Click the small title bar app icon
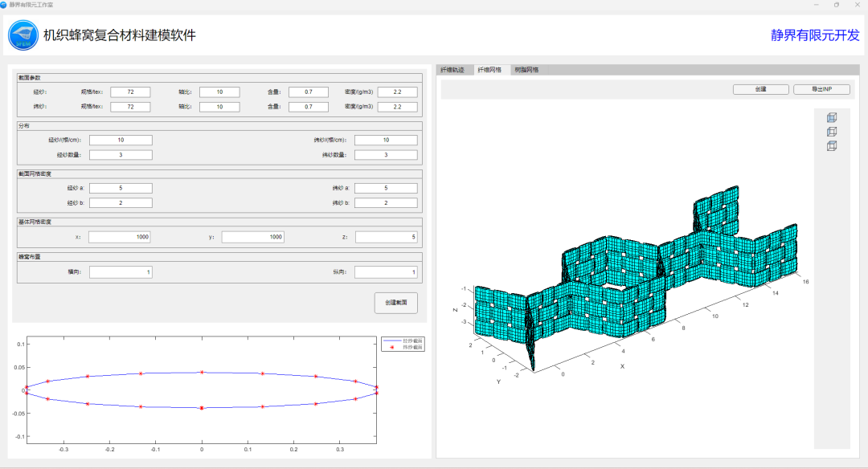The height and width of the screenshot is (469, 868). point(3,5)
